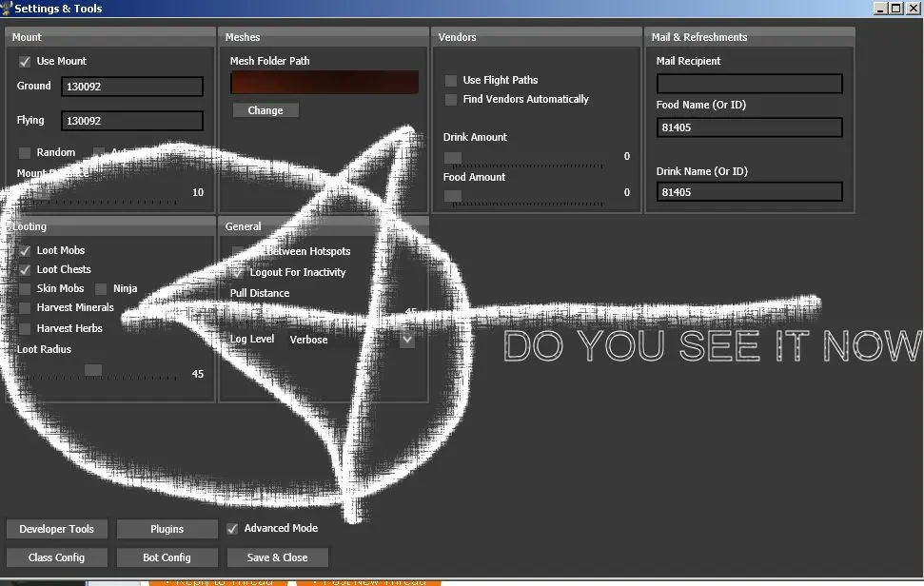
Task: Click the Drink Amount slider handle
Action: point(453,157)
